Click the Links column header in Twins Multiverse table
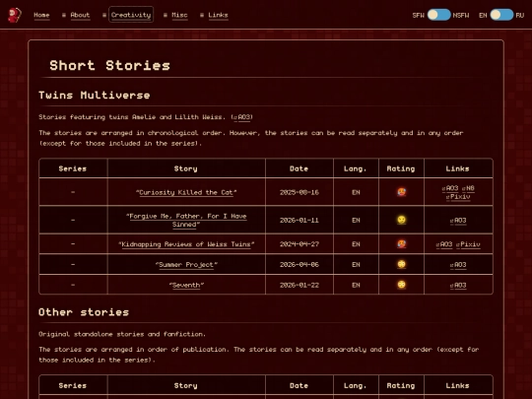532x399 pixels. click(x=458, y=168)
